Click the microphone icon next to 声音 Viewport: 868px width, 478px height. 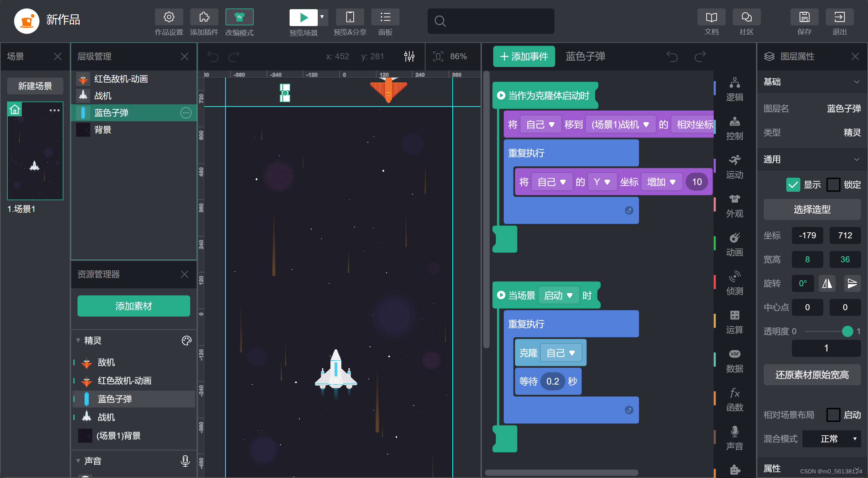(x=185, y=461)
